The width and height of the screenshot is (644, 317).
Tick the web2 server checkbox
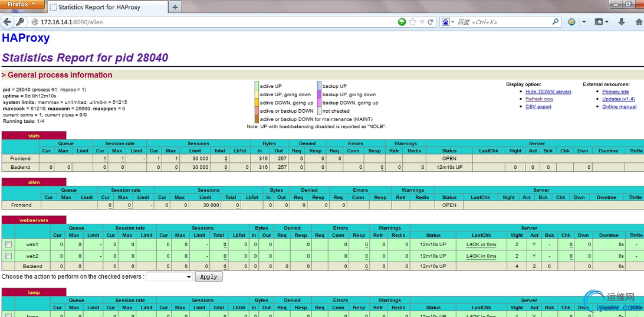(x=9, y=256)
